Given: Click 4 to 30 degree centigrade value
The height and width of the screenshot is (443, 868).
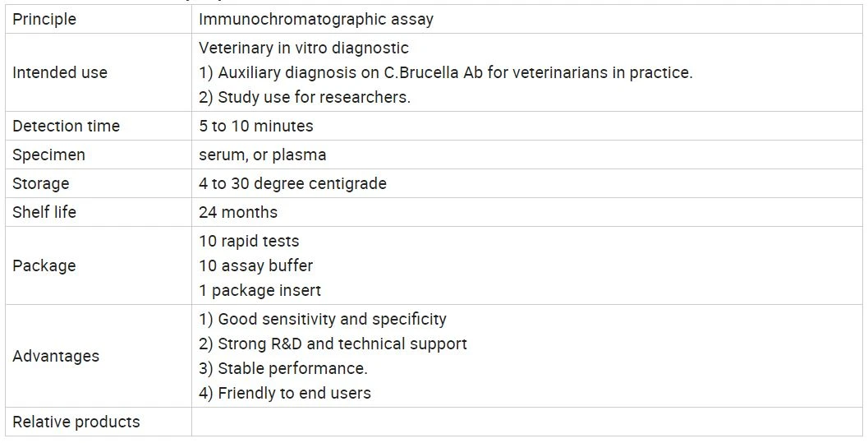Looking at the screenshot, I should (293, 183).
